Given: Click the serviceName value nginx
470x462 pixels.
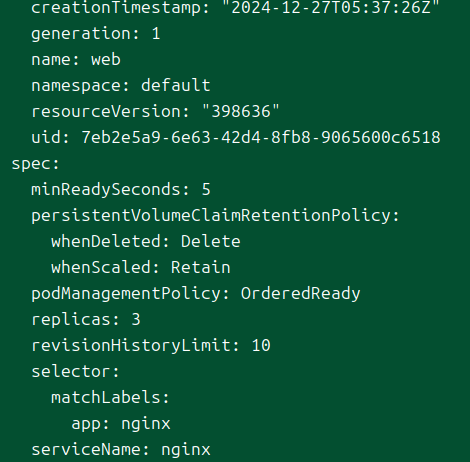Looking at the screenshot, I should pyautogui.click(x=186, y=450).
